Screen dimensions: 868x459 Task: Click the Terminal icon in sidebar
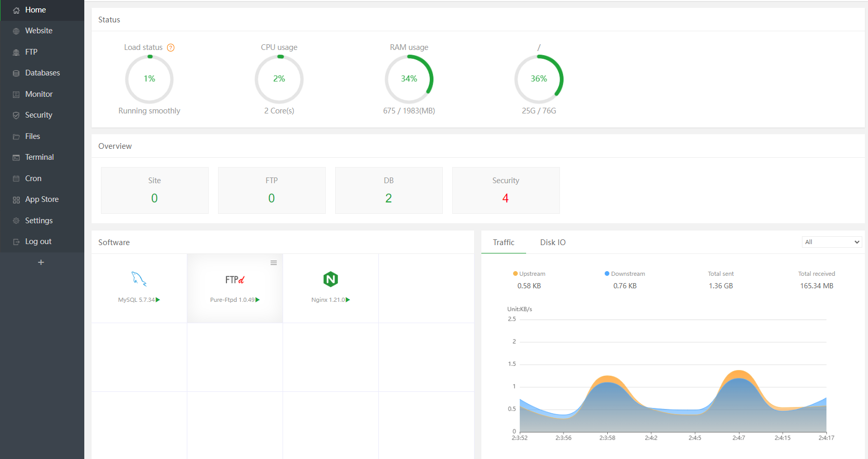[16, 158]
